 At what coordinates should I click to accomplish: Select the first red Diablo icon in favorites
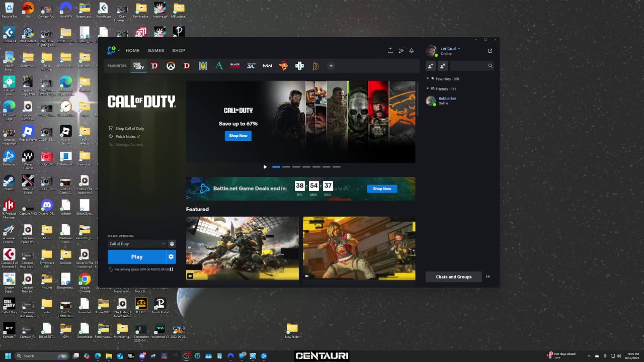pyautogui.click(x=154, y=66)
